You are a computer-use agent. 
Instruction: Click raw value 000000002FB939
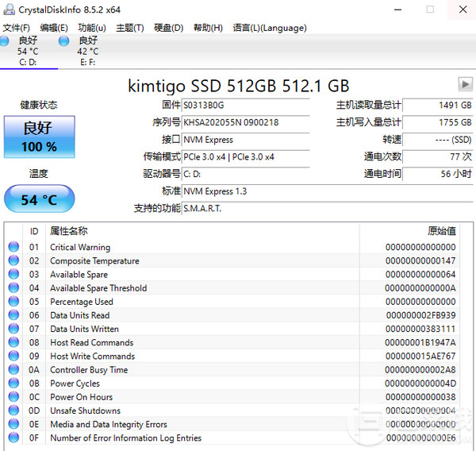coord(420,315)
